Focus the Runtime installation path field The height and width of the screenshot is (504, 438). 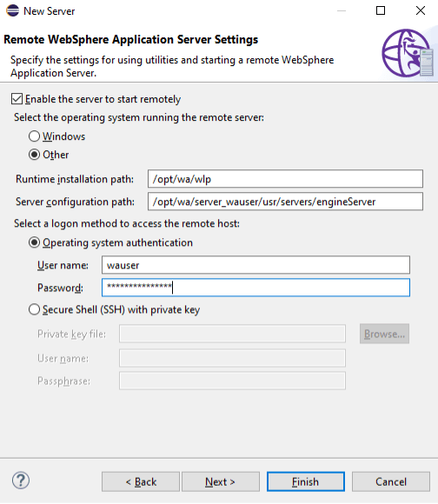pos(285,179)
